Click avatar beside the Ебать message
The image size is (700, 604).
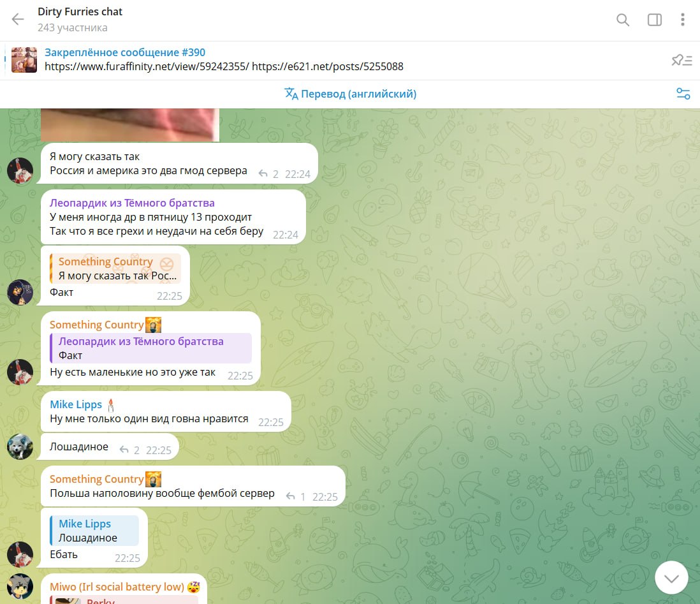tap(20, 554)
